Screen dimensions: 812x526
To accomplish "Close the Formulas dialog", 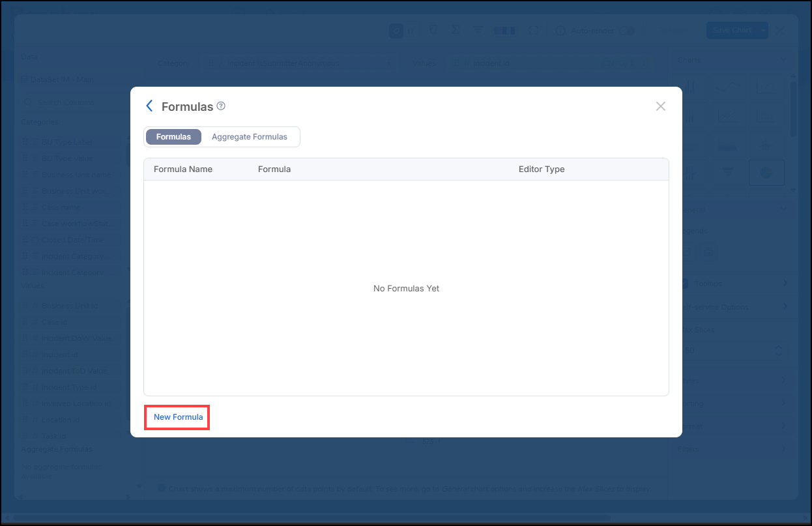I will point(661,106).
